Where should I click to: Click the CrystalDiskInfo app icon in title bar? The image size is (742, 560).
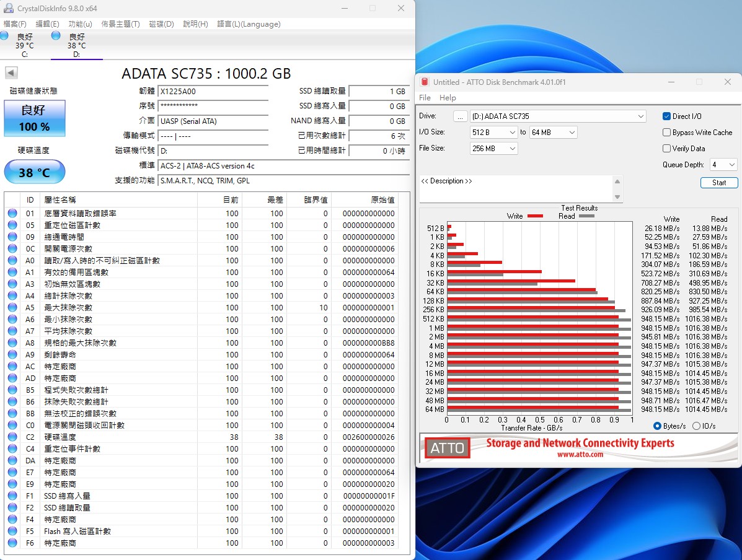[x=8, y=8]
